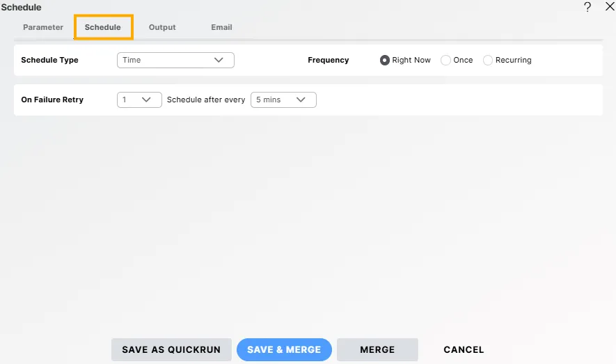Click the On Failure Retry label

coord(52,100)
